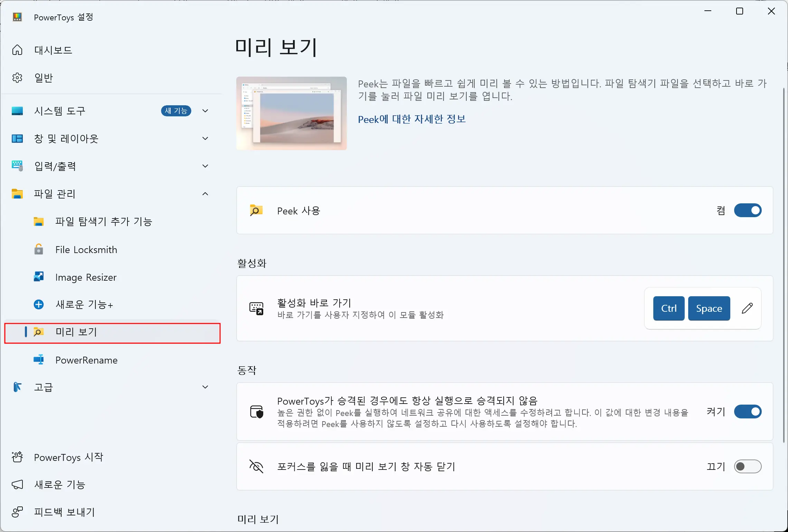Collapse the 파일 관리 section
The width and height of the screenshot is (788, 532).
pos(205,194)
